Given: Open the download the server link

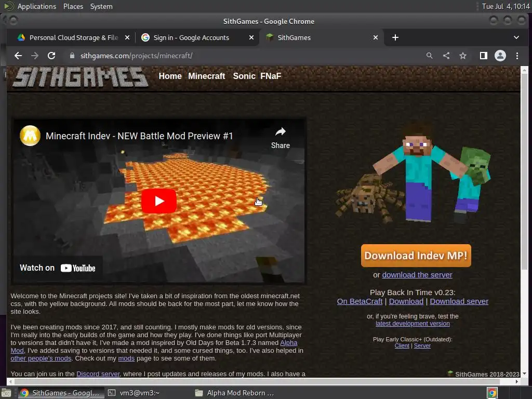Looking at the screenshot, I should pyautogui.click(x=417, y=275).
